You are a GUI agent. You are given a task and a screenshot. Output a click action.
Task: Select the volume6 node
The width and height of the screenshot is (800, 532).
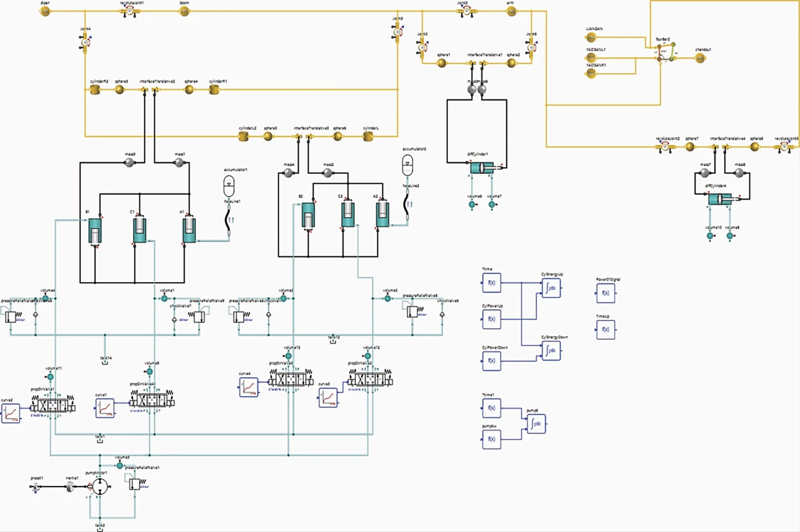472,204
